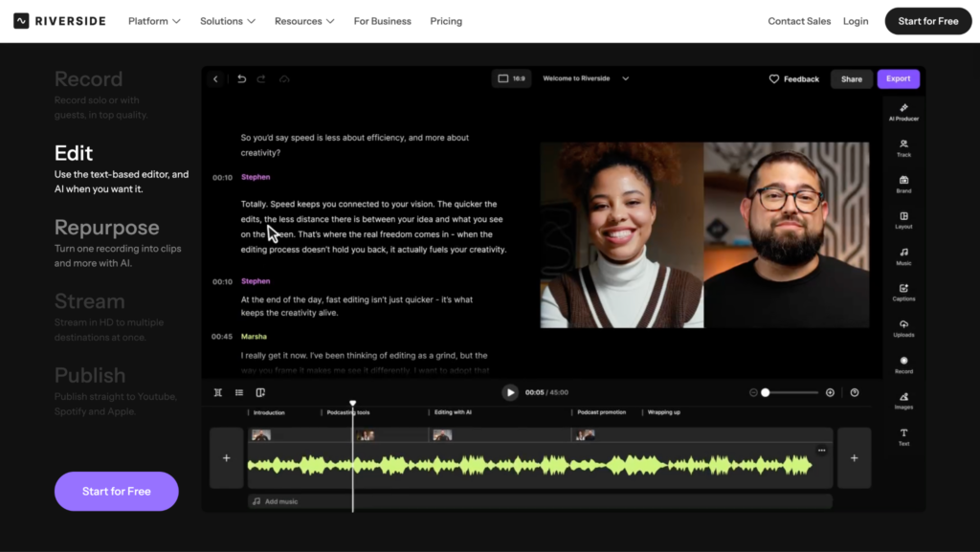Click the undo arrow icon
The height and width of the screenshot is (552, 980).
[x=241, y=78]
